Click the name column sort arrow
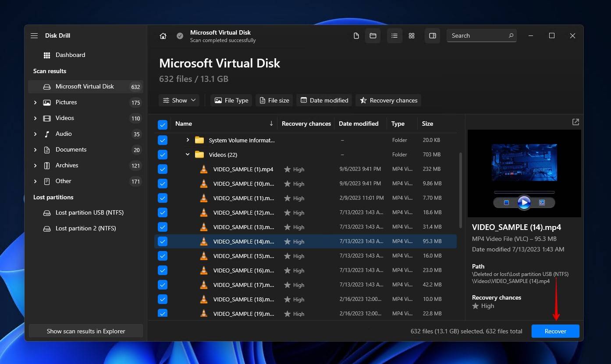 click(271, 124)
